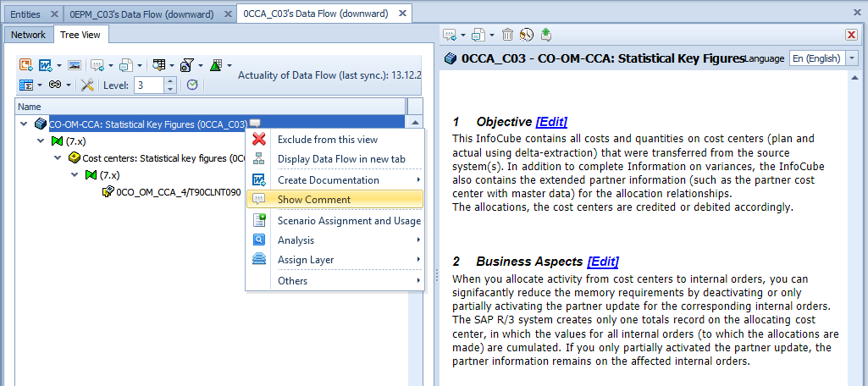Click the wrench and screwdriver settings icon
The height and width of the screenshot is (386, 868).
(86, 85)
